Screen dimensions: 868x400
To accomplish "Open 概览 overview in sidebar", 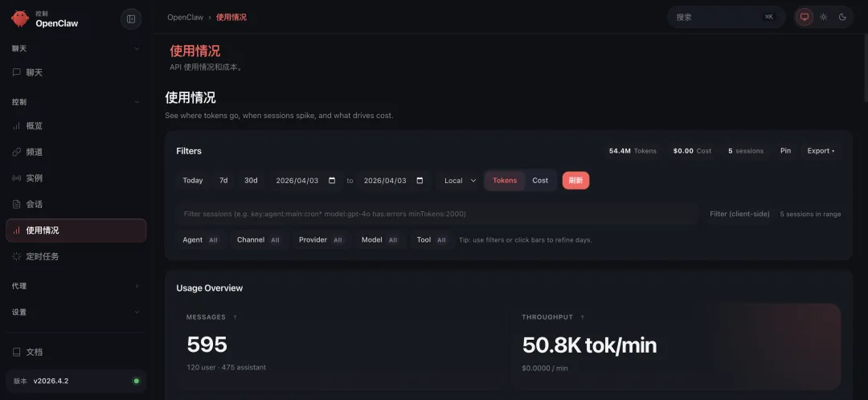I will click(x=34, y=126).
